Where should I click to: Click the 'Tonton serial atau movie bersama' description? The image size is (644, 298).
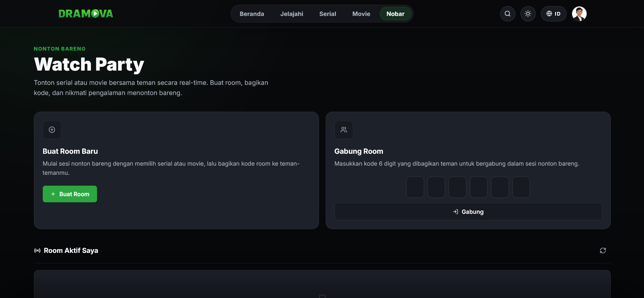(151, 88)
